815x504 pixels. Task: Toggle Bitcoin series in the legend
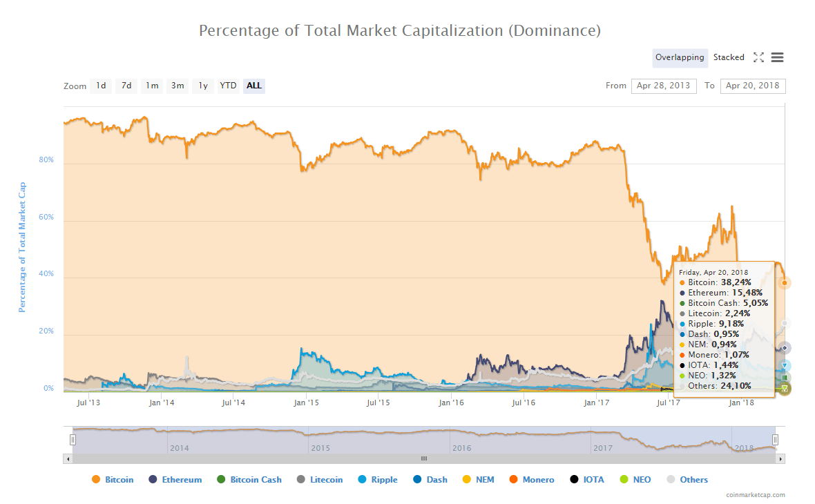[119, 480]
